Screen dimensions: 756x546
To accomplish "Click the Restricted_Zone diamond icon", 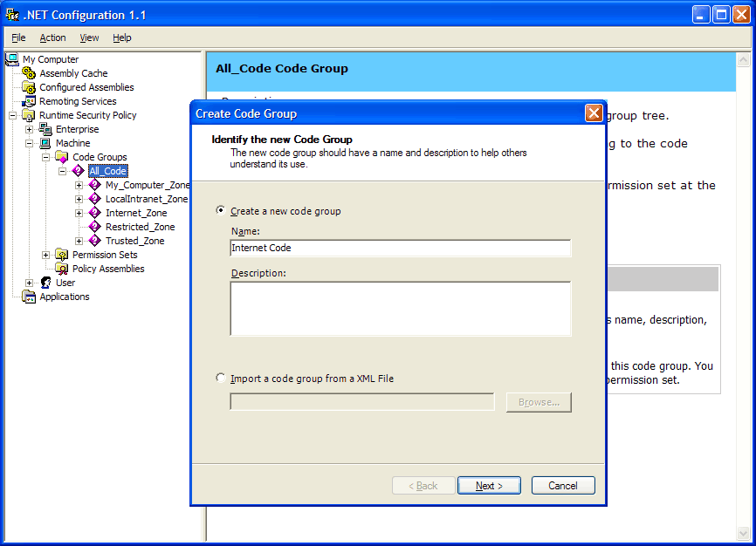I will tap(95, 227).
